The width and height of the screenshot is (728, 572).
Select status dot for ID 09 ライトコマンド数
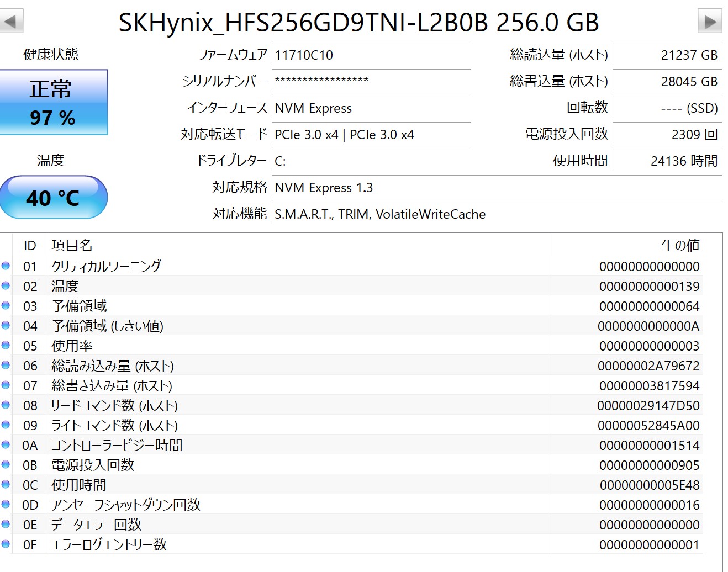(6, 425)
